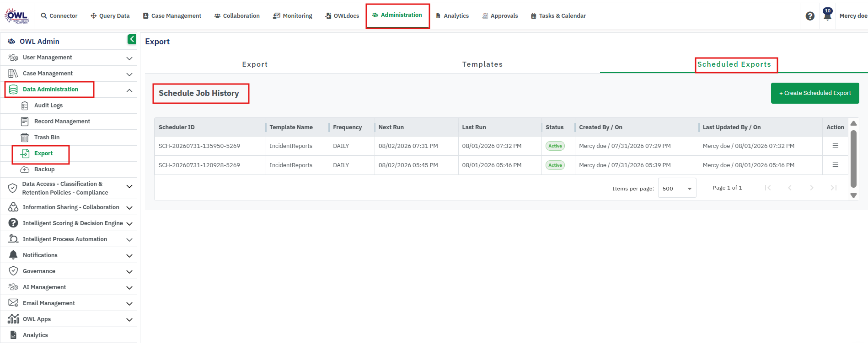The width and height of the screenshot is (868, 343).
Task: Expand the sidebar Case Management chevron
Action: pyautogui.click(x=129, y=74)
